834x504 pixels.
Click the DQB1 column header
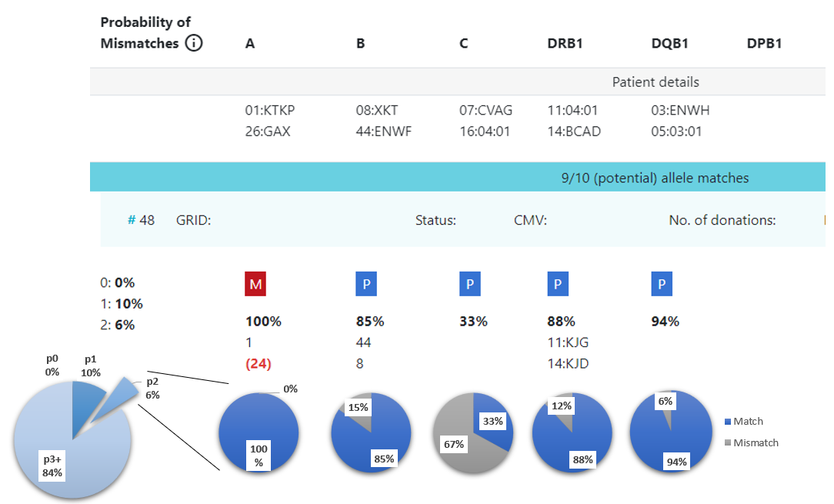click(669, 44)
